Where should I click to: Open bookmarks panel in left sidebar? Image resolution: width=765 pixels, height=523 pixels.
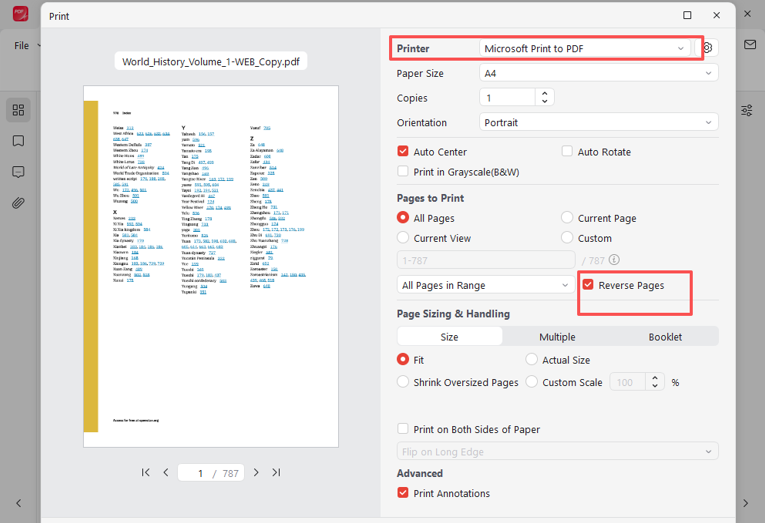click(18, 141)
